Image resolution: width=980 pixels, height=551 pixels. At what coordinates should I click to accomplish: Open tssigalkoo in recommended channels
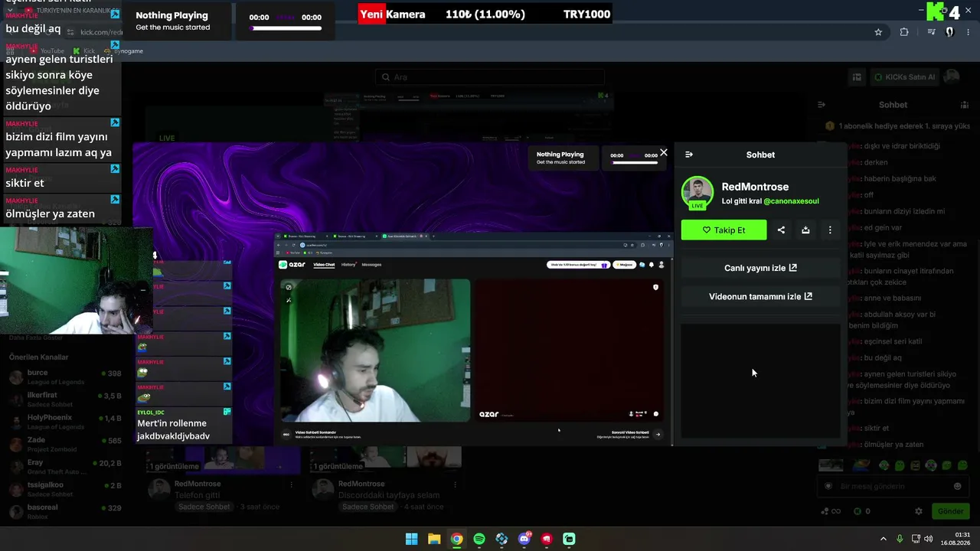[65, 489]
